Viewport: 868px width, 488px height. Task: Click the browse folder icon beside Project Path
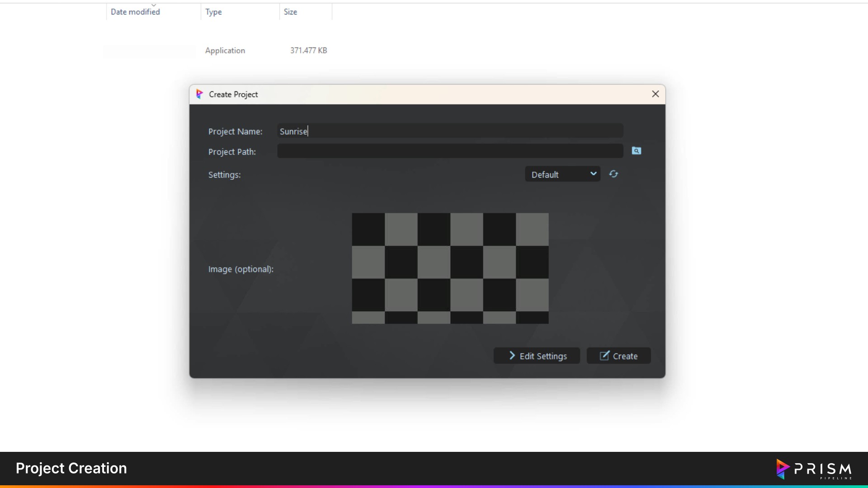click(636, 151)
